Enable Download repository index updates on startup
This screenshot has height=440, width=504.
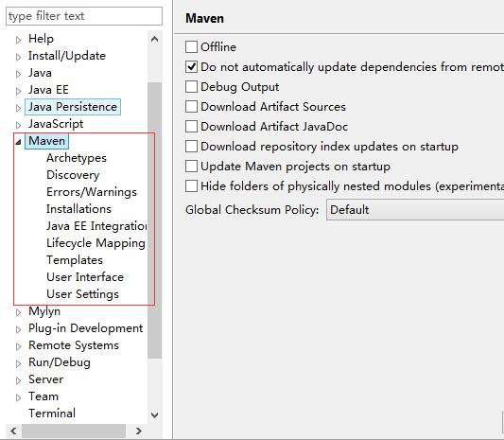[191, 147]
